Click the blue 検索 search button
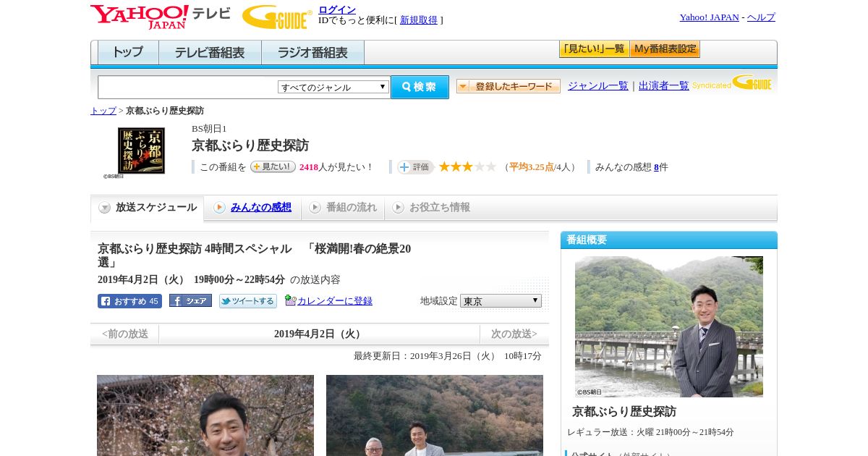Viewport: 868px width, 456px height. point(420,87)
